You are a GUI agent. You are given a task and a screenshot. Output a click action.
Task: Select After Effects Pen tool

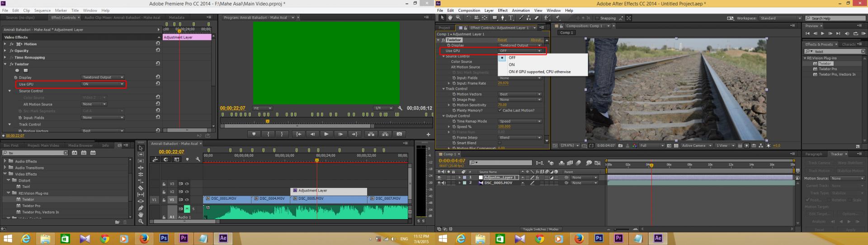point(503,18)
